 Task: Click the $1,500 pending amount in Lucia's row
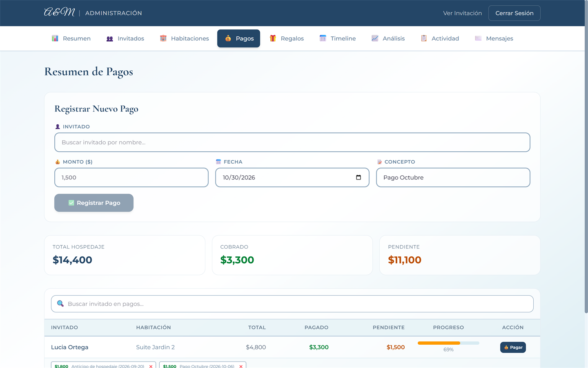pyautogui.click(x=396, y=347)
